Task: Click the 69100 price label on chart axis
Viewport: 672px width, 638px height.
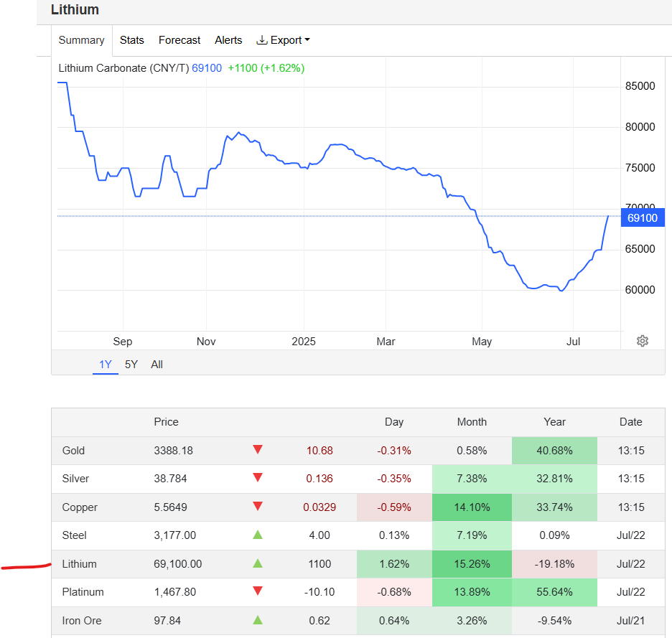Action: (642, 217)
